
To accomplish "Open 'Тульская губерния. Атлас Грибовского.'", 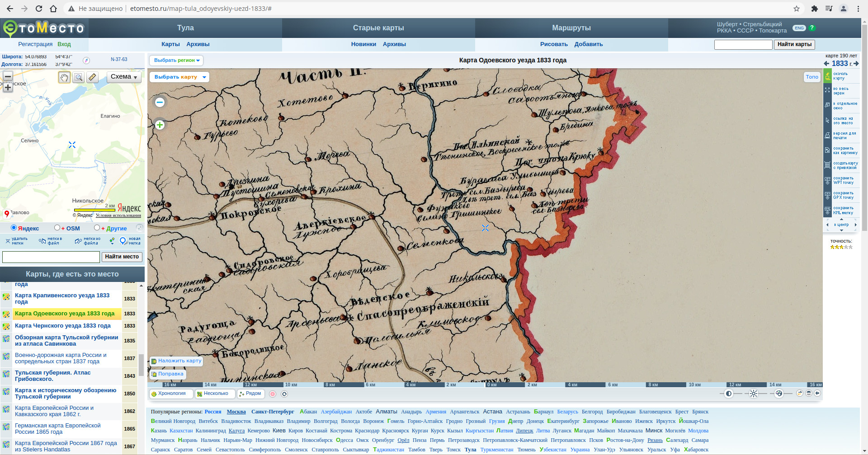I will 53,376.
